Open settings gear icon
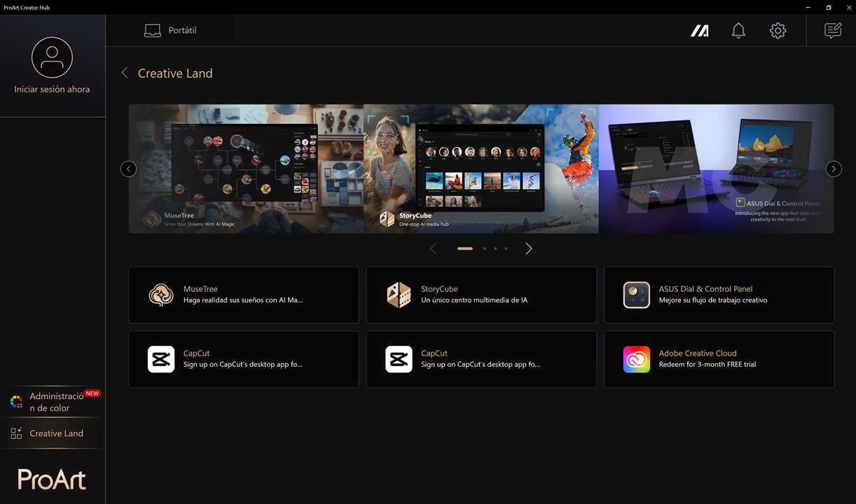Screen dimensions: 856x504 (778, 31)
